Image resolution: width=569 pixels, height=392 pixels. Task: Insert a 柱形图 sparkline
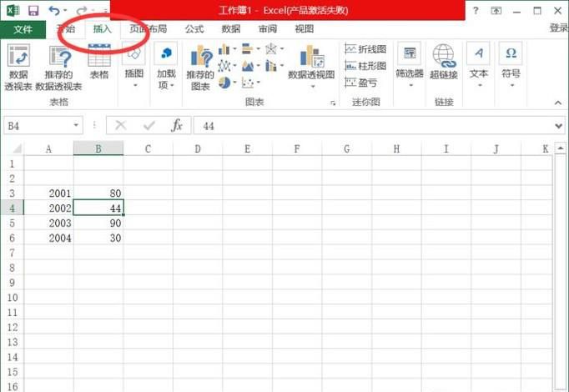pos(365,66)
